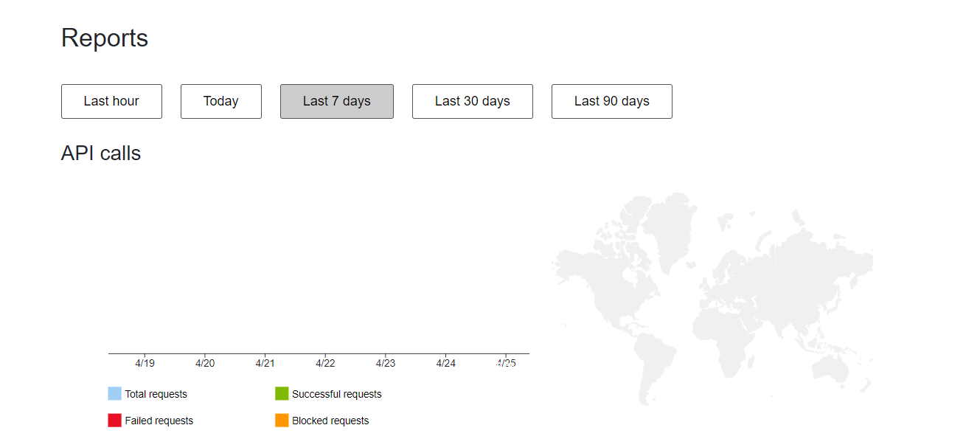The height and width of the screenshot is (439, 980).
Task: Click the red Failed requests swatch
Action: (x=114, y=421)
